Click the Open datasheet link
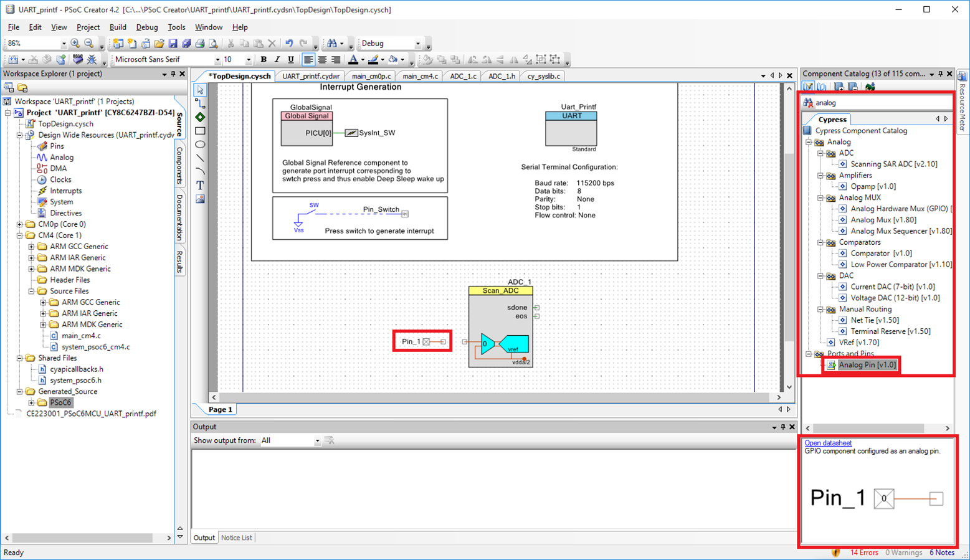 tap(828, 443)
